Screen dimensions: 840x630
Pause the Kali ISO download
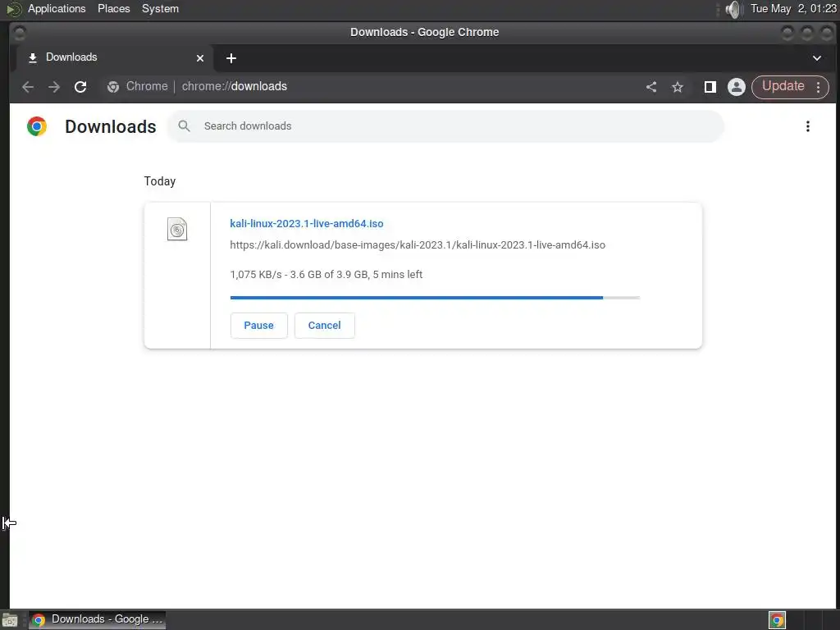click(x=258, y=325)
